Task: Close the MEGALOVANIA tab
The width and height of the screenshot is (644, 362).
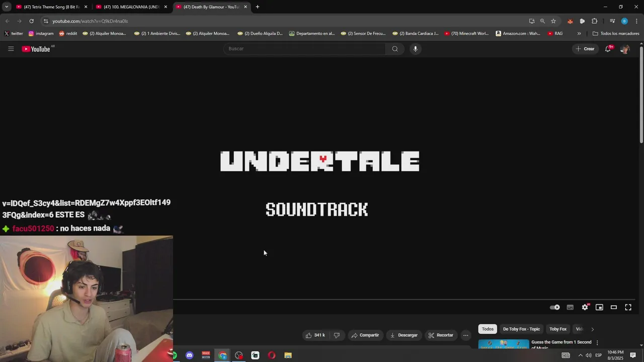Action: click(166, 7)
